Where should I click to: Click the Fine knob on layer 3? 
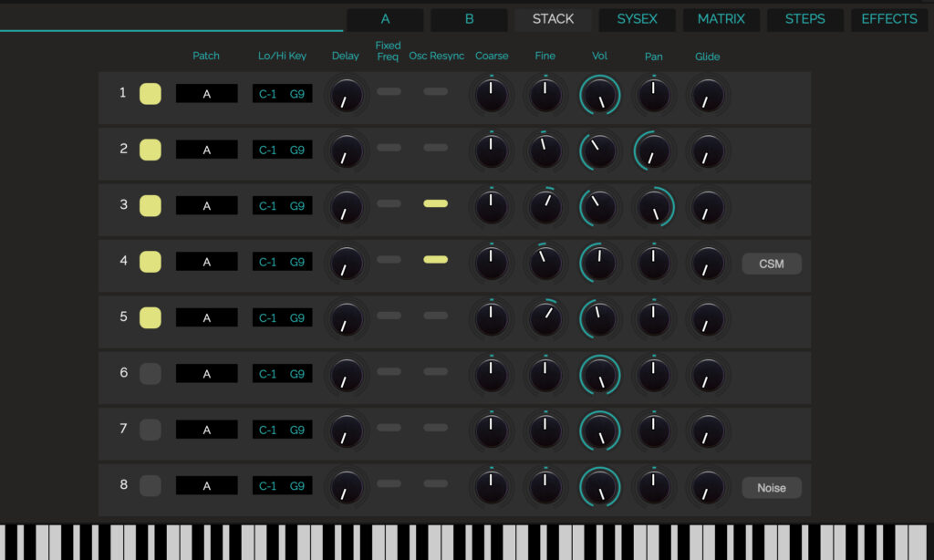coord(545,207)
